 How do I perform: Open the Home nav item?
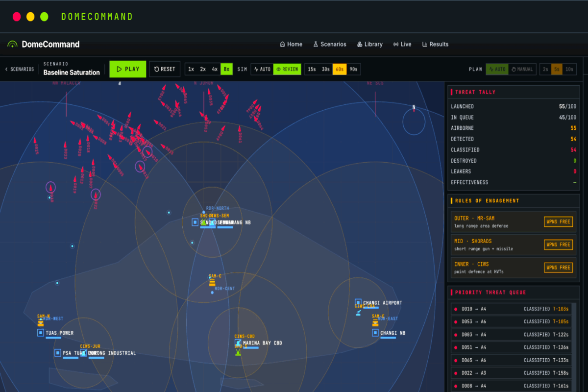(291, 44)
